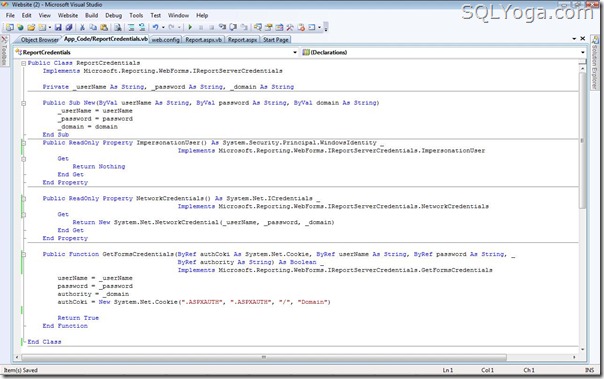Switch to the Report.aspx.vb tab
Image resolution: width=604 pixels, height=379 pixels.
coord(203,39)
